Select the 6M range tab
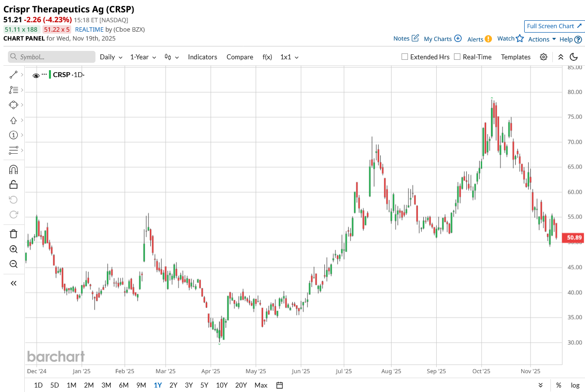585x392 pixels. [124, 385]
